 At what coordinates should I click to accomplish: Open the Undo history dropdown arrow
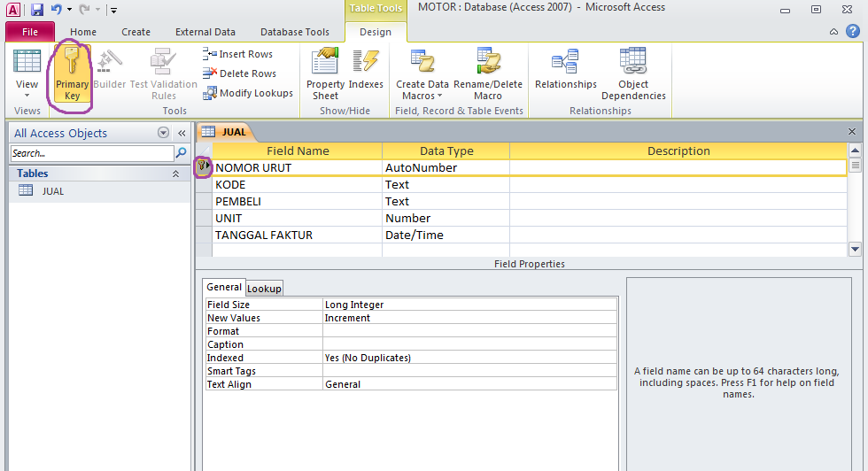pyautogui.click(x=69, y=10)
